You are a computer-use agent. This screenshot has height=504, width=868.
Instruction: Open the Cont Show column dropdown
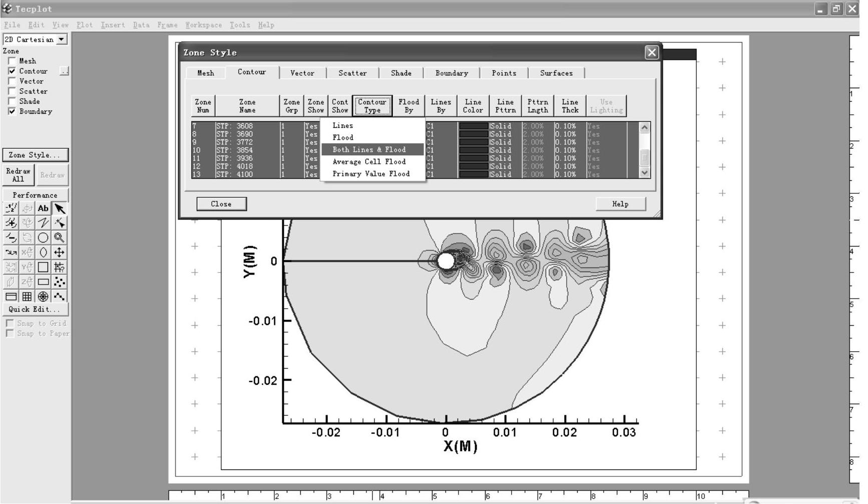339,106
